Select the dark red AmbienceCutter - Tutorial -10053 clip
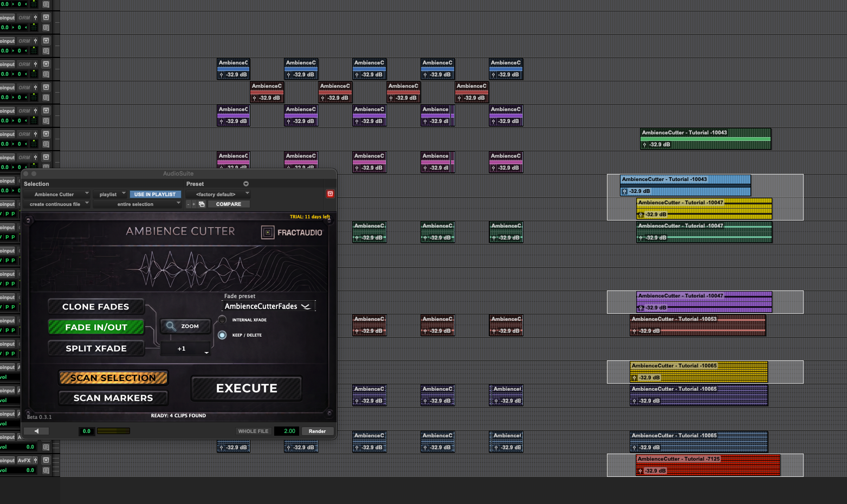847x504 pixels. pos(698,325)
